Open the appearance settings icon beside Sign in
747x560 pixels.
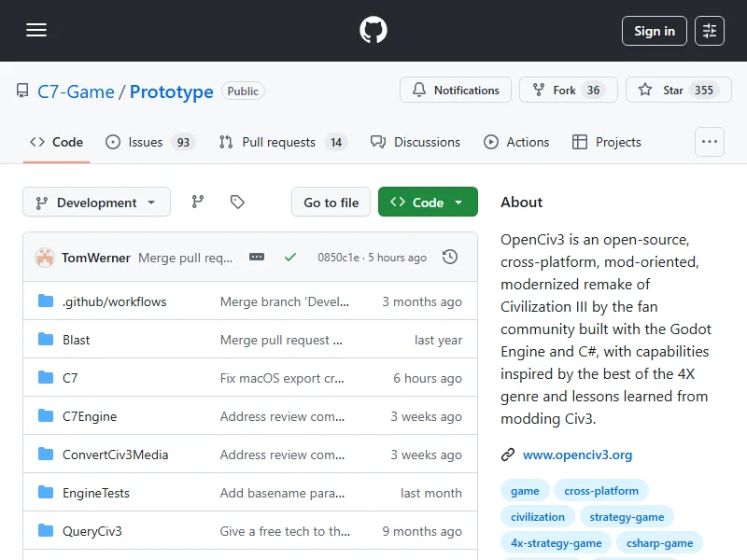pos(710,31)
